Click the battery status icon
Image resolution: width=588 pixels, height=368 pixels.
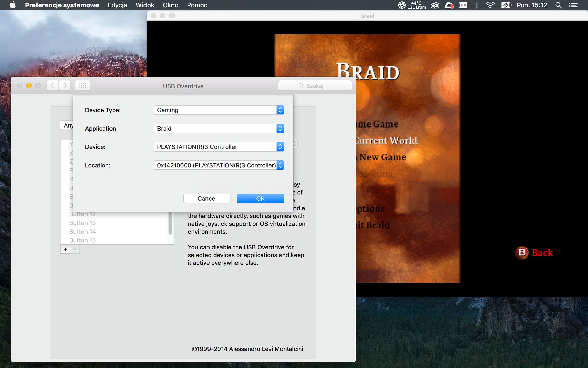[x=506, y=5]
